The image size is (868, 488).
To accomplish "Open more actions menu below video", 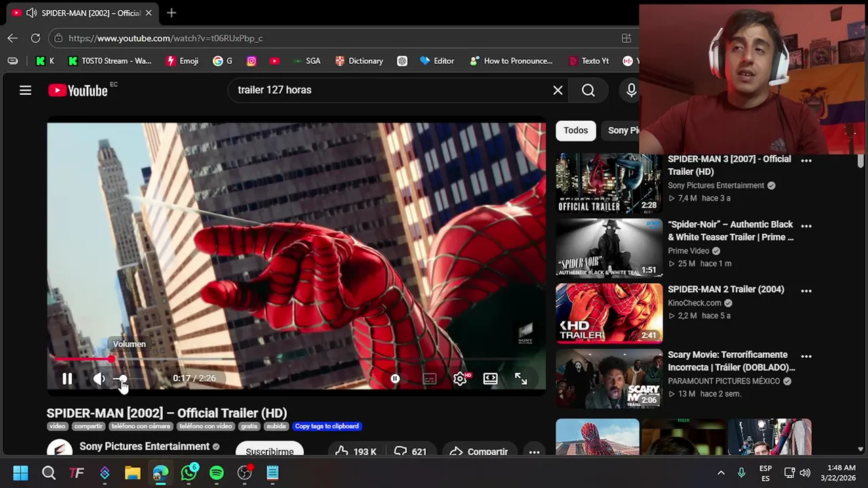I will click(x=534, y=450).
